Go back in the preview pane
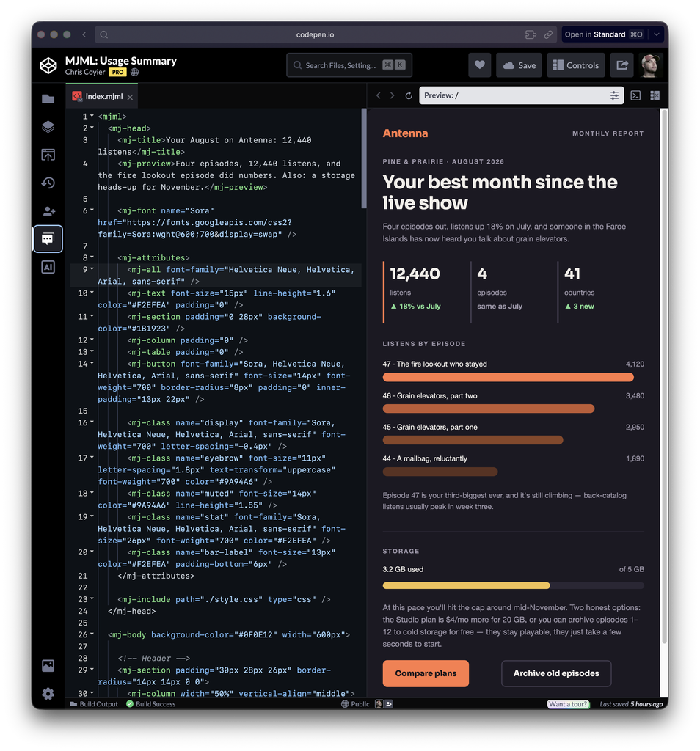 coord(379,95)
